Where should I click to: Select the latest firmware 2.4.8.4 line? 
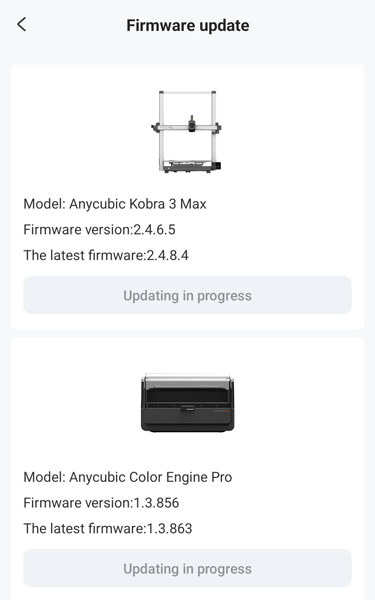106,255
